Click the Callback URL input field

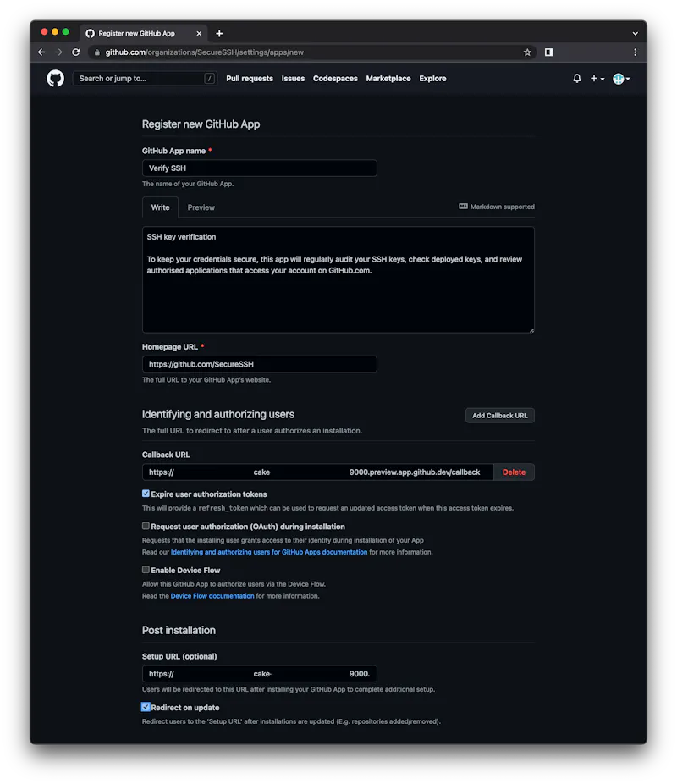tap(317, 472)
